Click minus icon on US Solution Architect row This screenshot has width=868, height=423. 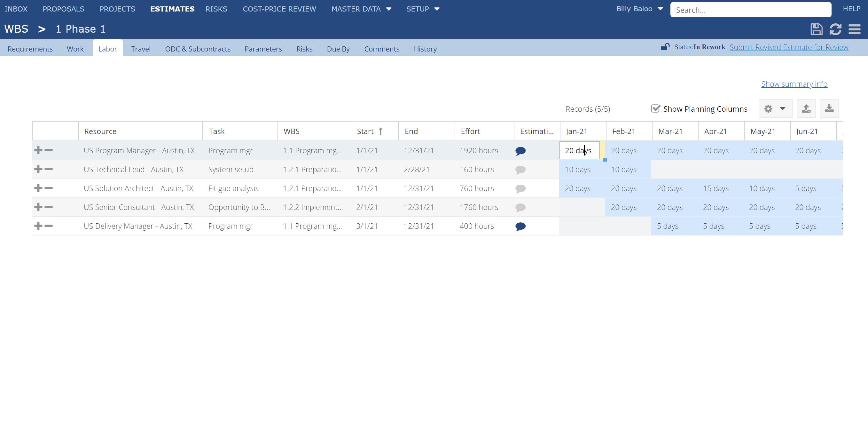coord(49,188)
